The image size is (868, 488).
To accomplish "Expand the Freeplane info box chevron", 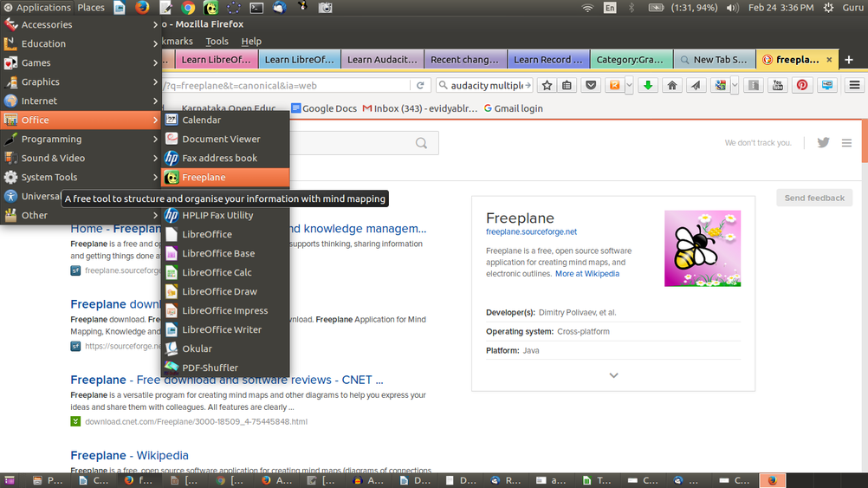I will click(x=613, y=375).
